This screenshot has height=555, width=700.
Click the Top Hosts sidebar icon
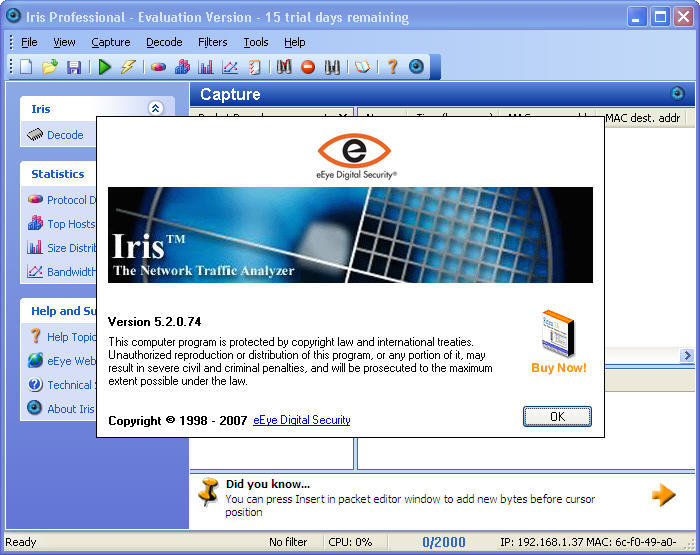35,223
